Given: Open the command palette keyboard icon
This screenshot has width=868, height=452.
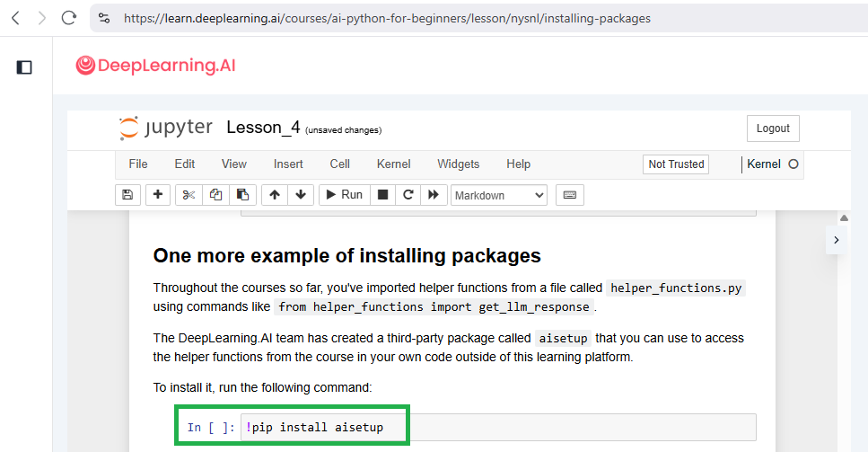Looking at the screenshot, I should (570, 195).
